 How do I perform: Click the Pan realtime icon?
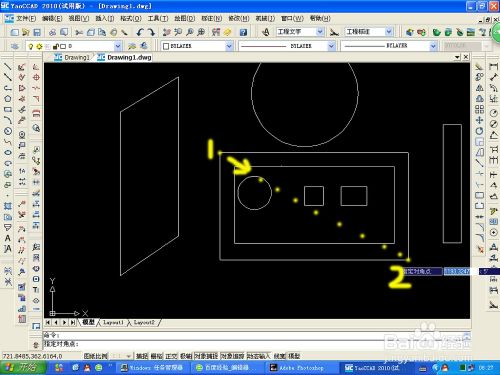[167, 32]
